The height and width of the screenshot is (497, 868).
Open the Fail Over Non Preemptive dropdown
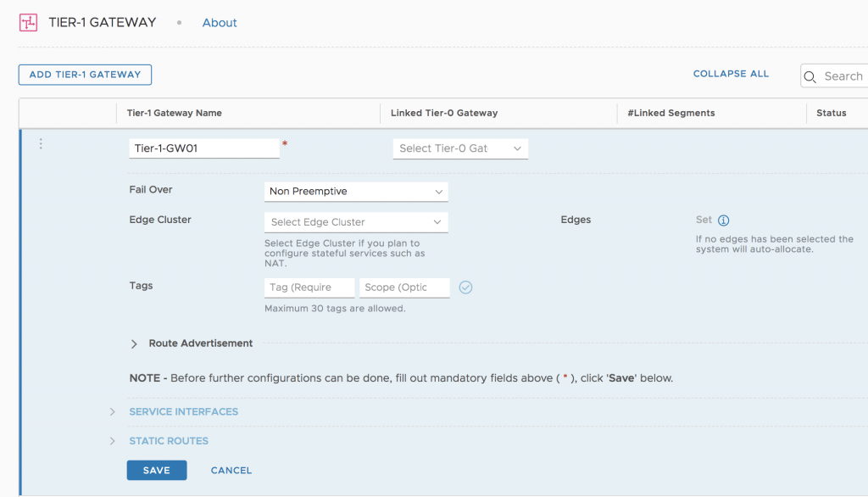tap(356, 192)
